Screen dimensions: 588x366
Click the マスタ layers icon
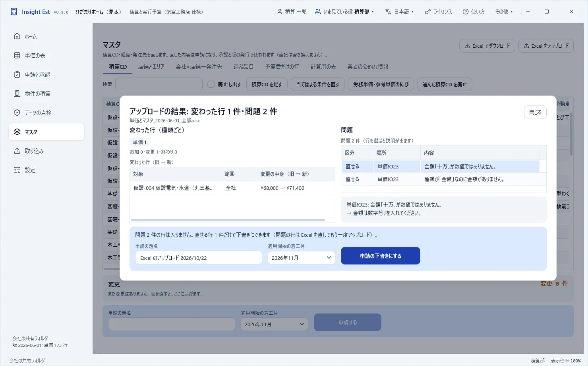pyautogui.click(x=17, y=132)
